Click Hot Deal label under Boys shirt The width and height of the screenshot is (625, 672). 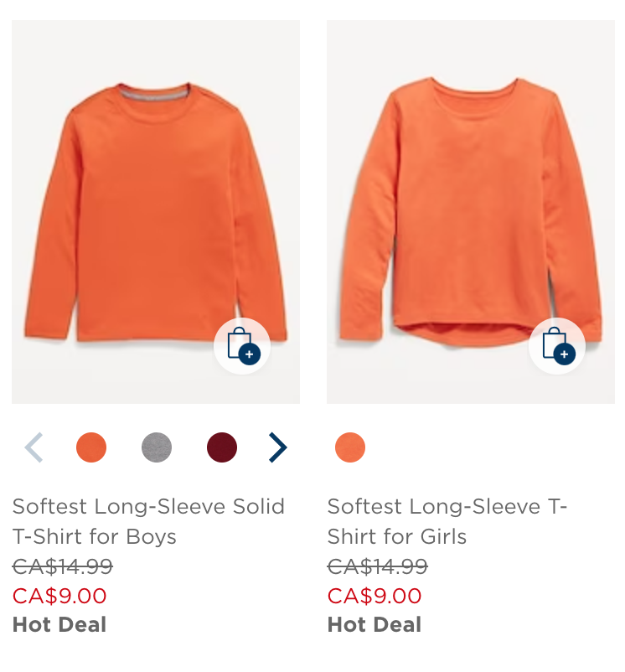(x=59, y=624)
